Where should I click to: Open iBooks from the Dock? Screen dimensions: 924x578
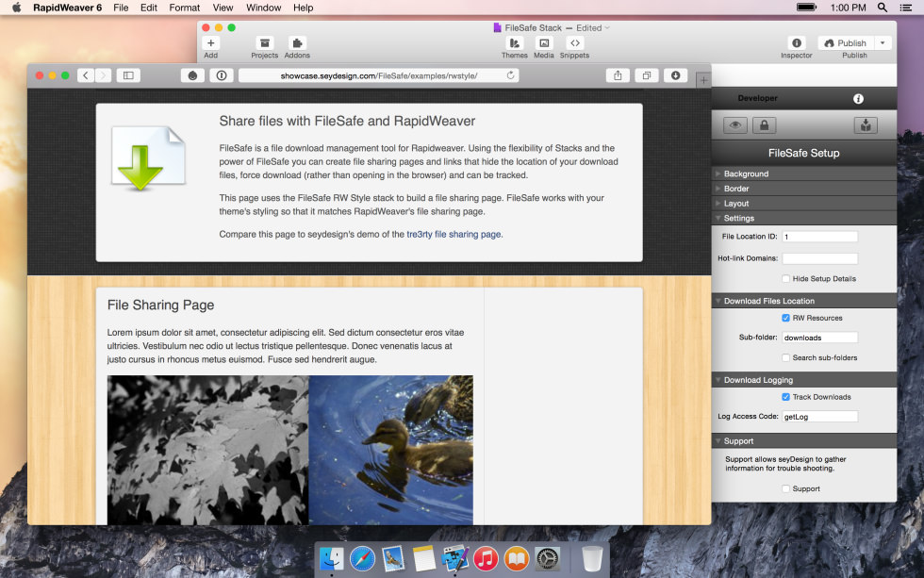(517, 558)
